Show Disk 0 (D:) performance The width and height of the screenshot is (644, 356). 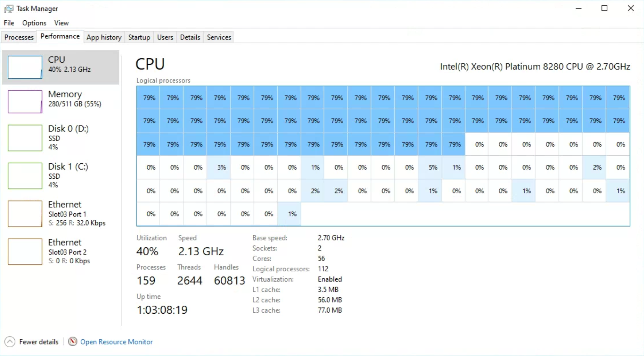coord(61,137)
